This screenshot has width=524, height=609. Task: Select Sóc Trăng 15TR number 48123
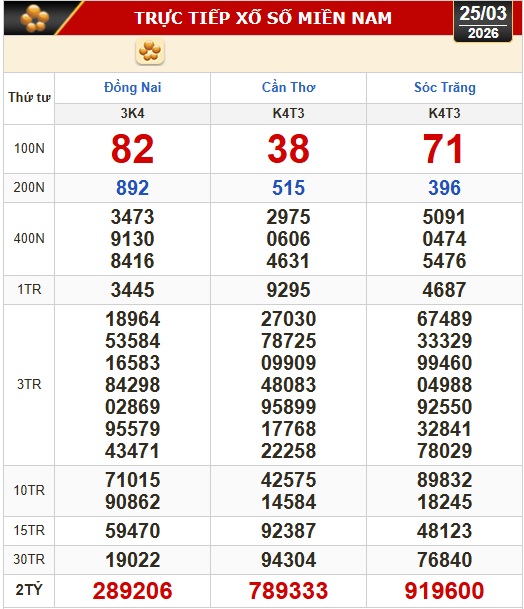coord(444,531)
